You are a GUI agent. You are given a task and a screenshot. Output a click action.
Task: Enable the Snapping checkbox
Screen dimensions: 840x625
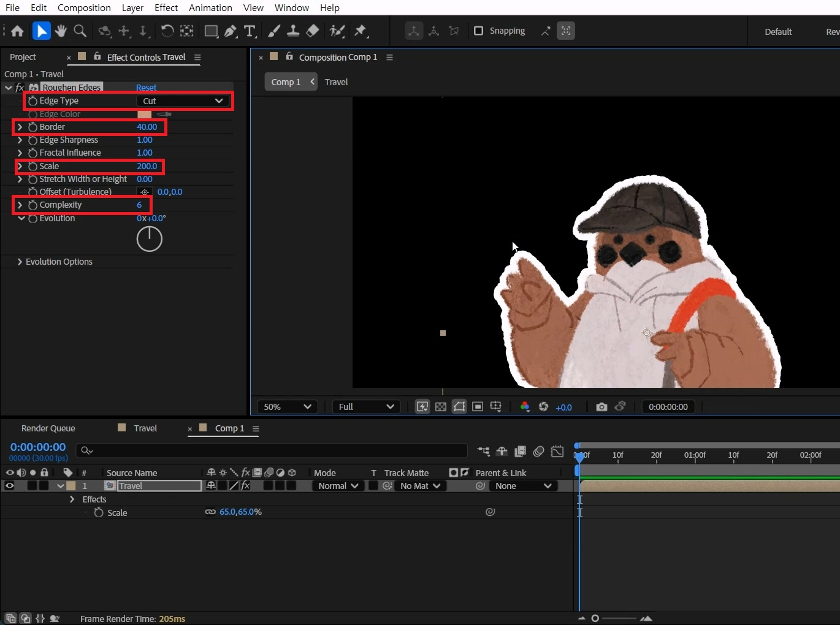[x=479, y=31]
